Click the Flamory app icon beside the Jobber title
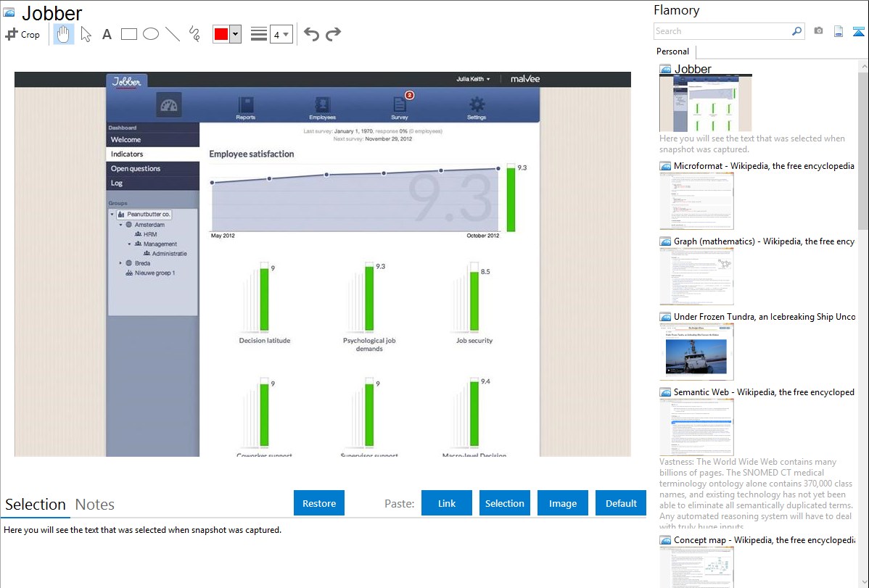Image resolution: width=869 pixels, height=588 pixels. (9, 12)
